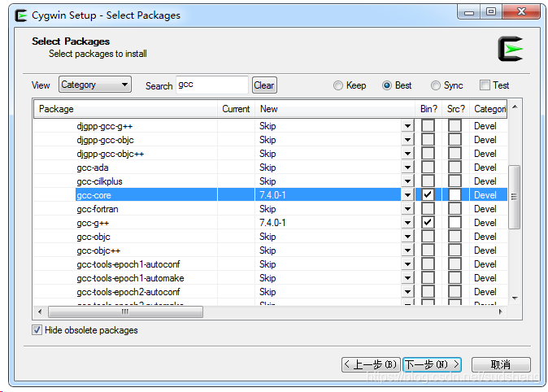Viewport: 548px width, 392px height.
Task: Open version dropdown for djgpp-gcc-objc
Action: (407, 140)
